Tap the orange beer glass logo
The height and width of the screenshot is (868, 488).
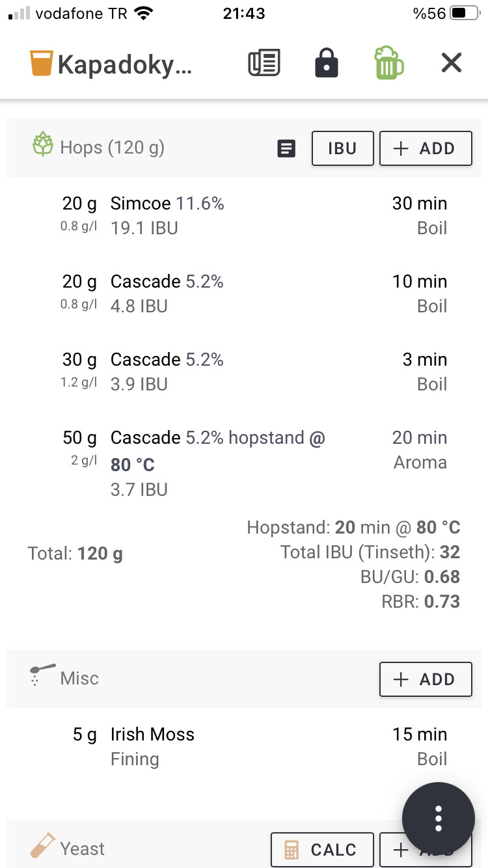coord(41,64)
